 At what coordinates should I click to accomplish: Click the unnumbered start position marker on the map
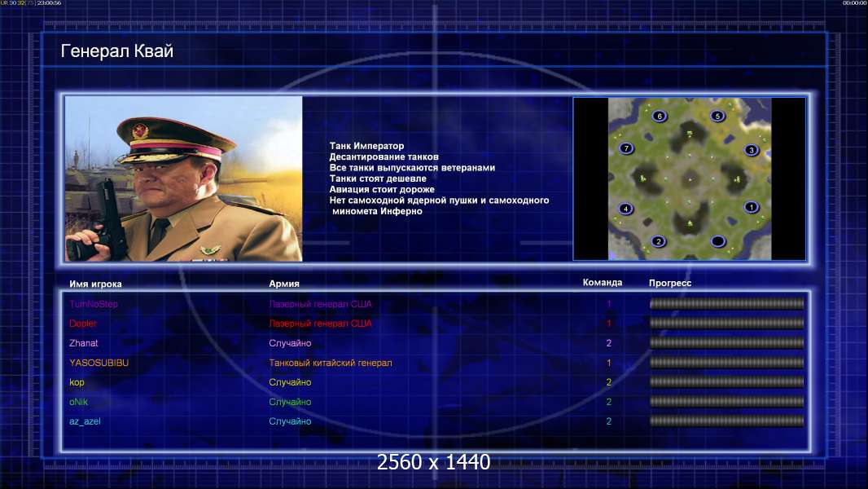pyautogui.click(x=717, y=241)
